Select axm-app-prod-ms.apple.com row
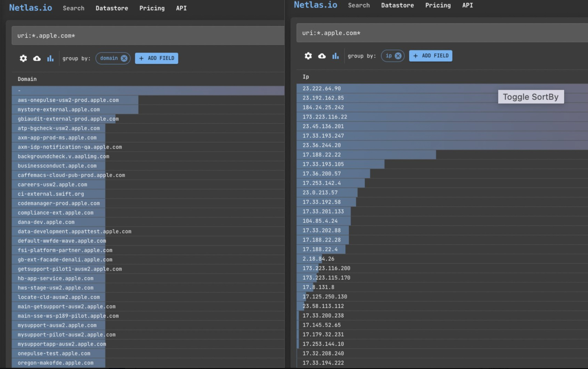The height and width of the screenshot is (369, 588). [x=148, y=138]
